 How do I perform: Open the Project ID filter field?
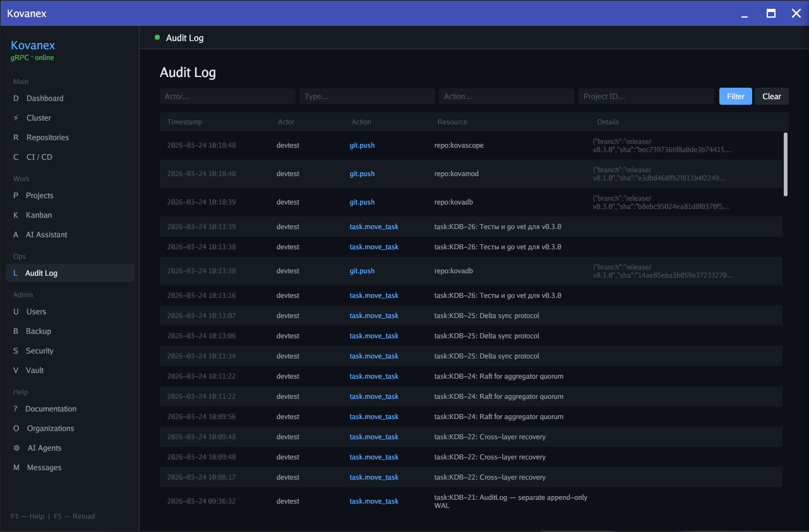(x=645, y=96)
